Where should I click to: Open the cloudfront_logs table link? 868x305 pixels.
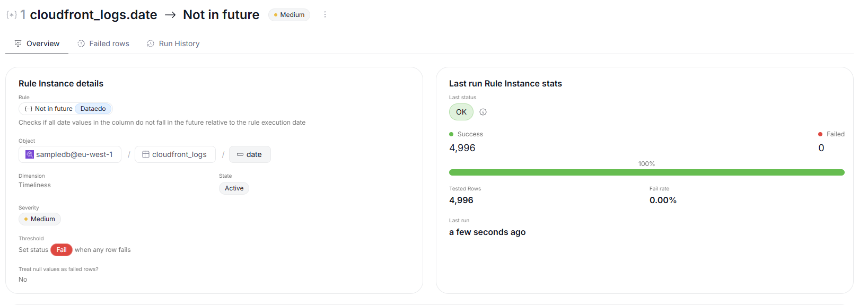[179, 154]
